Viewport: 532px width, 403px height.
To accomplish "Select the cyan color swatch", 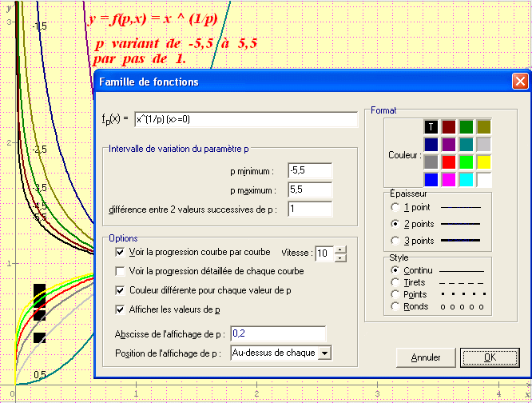I will click(466, 180).
